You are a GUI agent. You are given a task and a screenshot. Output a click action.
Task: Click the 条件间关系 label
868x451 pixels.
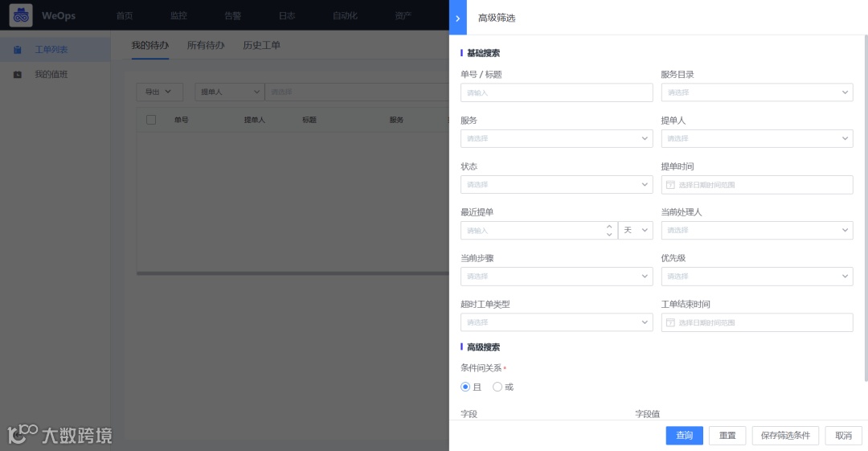pos(481,368)
